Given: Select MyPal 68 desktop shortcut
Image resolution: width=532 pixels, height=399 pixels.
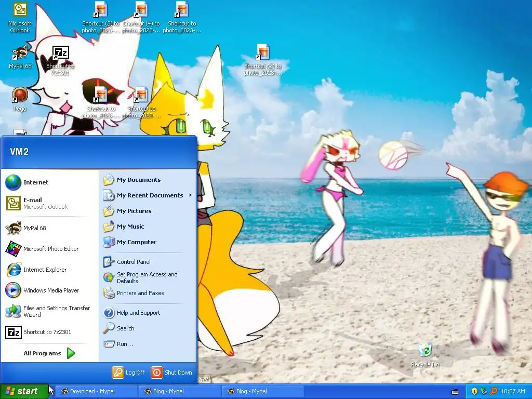Looking at the screenshot, I should coord(20,57).
